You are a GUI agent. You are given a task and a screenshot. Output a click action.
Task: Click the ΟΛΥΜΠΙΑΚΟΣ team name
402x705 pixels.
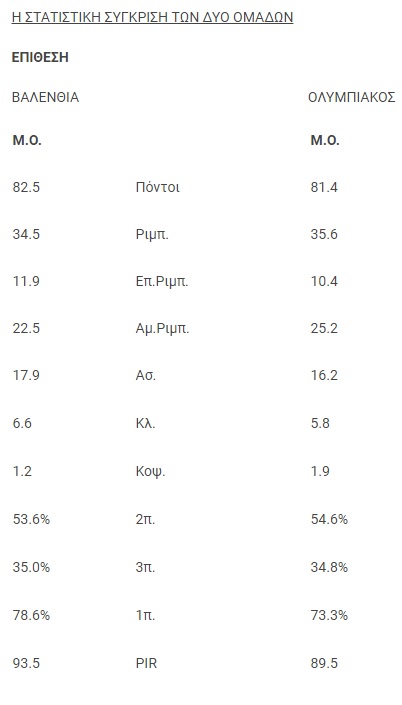point(352,98)
